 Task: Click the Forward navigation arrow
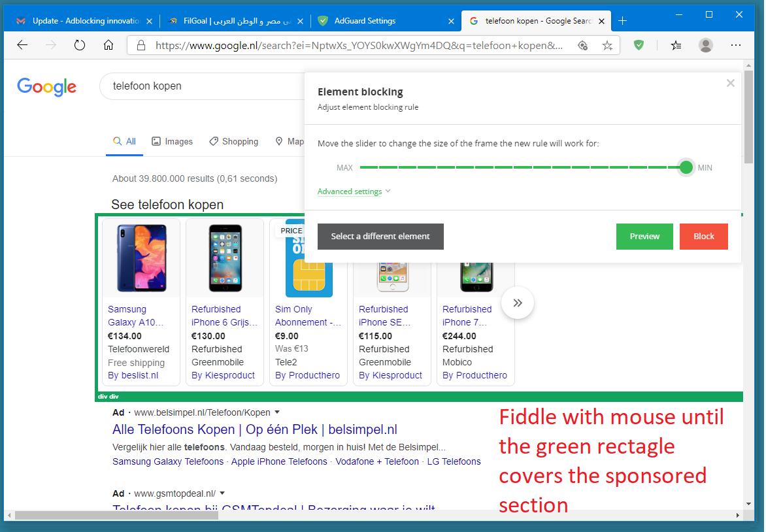coord(51,46)
